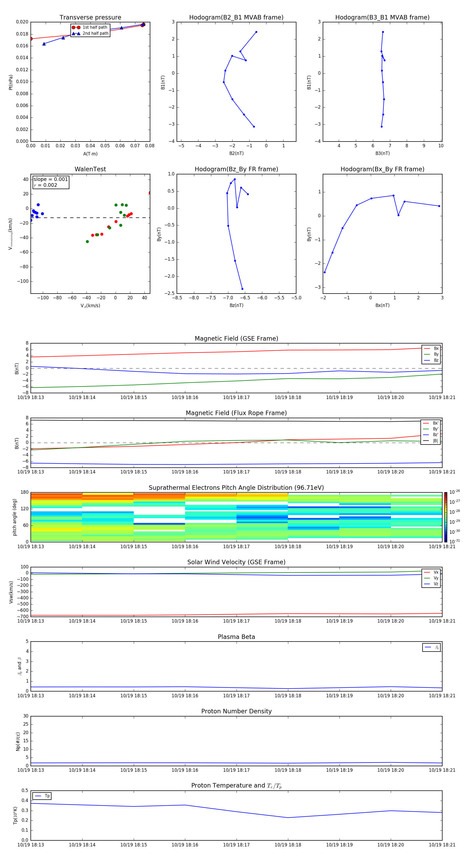Image resolution: width=473 pixels, height=868 pixels.
Task: Click the 'Transverse pressure' plot title
Action: pyautogui.click(x=90, y=18)
